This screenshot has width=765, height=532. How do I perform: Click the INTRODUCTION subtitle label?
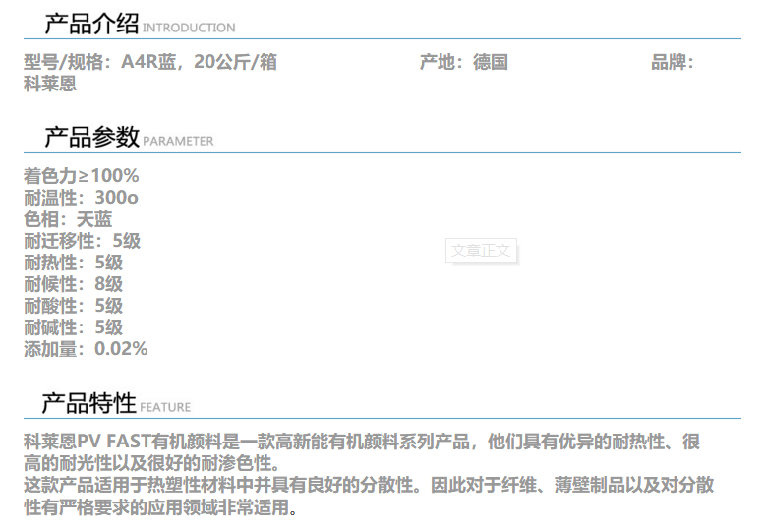(x=189, y=29)
